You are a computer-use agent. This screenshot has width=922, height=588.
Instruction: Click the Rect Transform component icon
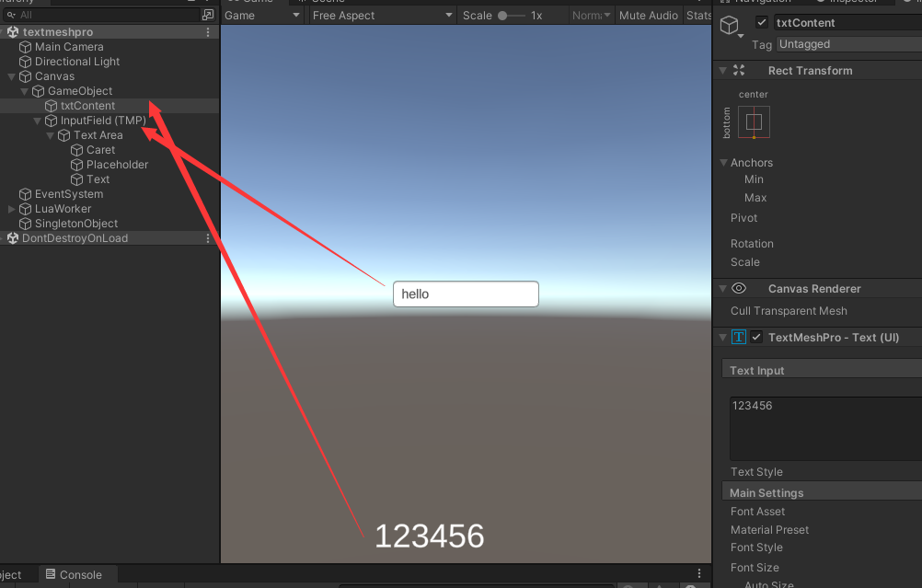click(x=738, y=71)
